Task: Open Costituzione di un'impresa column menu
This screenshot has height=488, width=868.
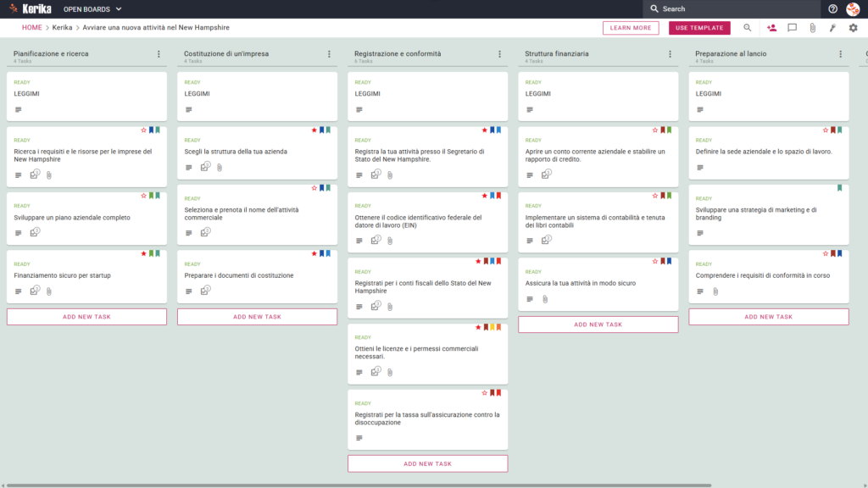Action: coord(330,54)
